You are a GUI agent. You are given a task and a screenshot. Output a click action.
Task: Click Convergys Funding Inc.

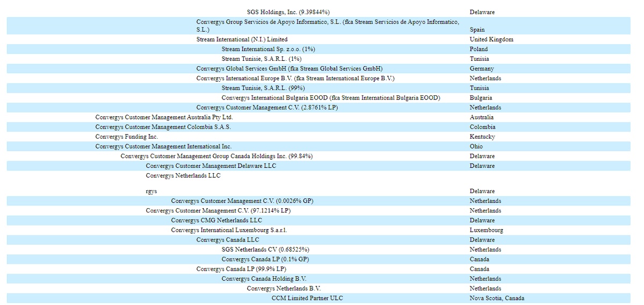(127, 137)
